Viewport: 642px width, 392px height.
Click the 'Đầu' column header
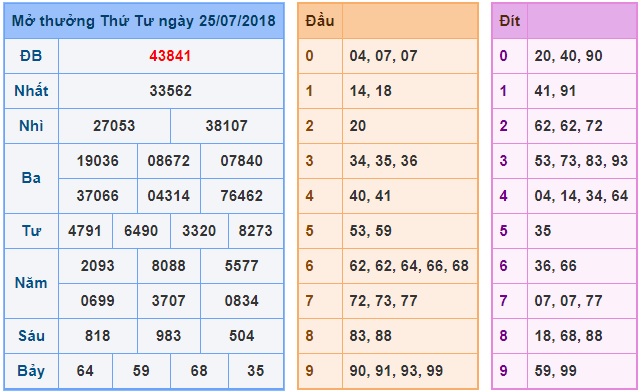click(x=320, y=21)
